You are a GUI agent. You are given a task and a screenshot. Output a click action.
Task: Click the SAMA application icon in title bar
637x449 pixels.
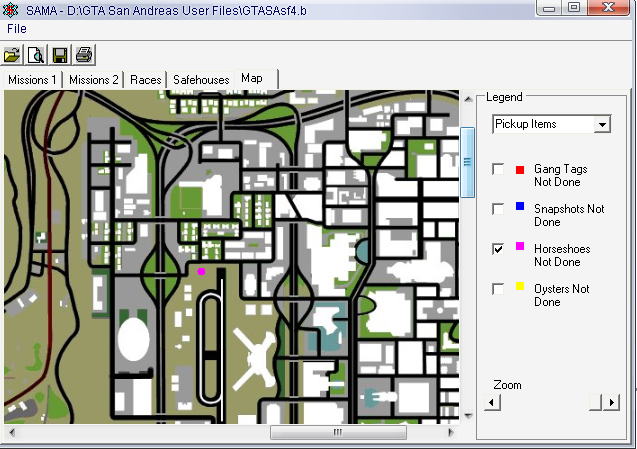point(10,10)
